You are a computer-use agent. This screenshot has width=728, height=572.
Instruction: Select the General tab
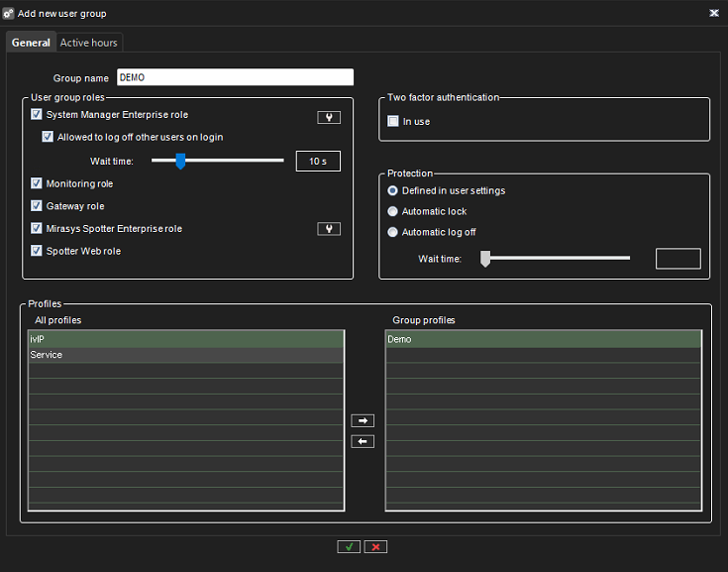click(31, 43)
